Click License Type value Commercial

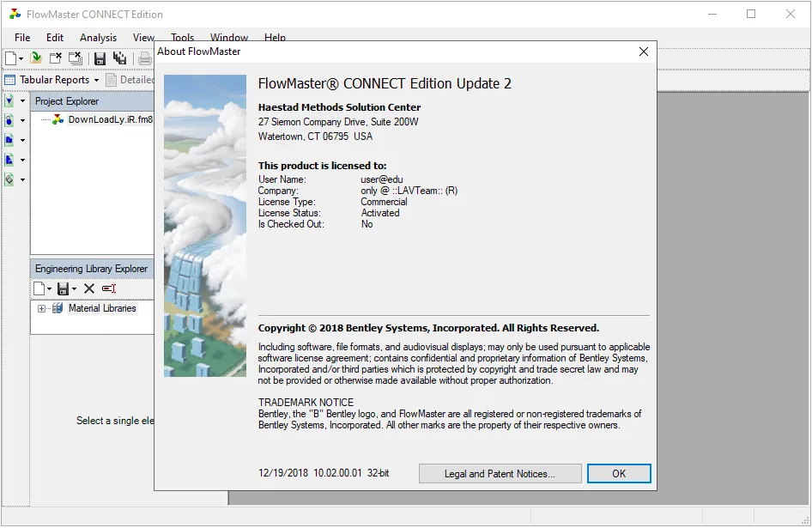coord(384,202)
